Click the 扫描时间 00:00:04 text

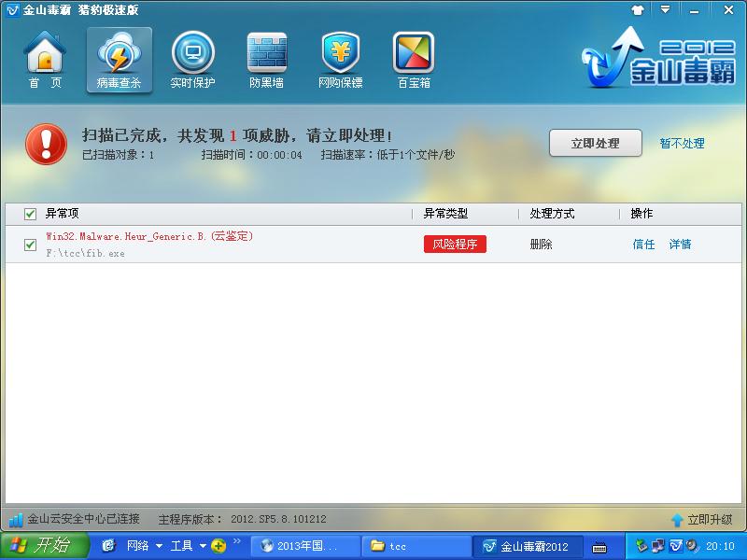[251, 155]
